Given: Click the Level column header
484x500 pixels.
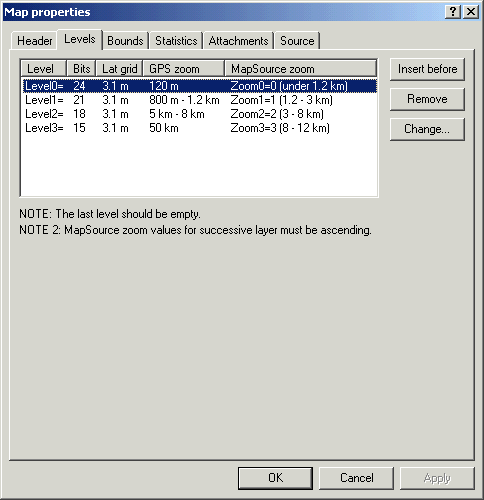Looking at the screenshot, I should 44,69.
